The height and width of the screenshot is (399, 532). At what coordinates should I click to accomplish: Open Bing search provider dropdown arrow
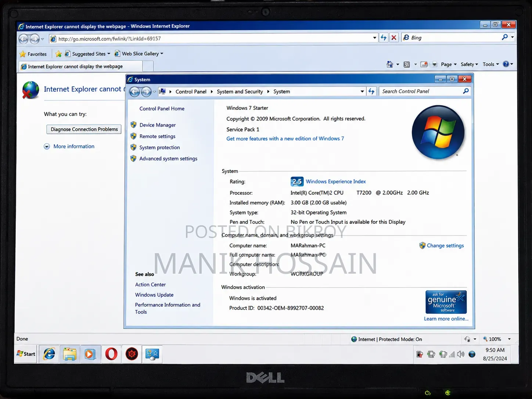[512, 37]
